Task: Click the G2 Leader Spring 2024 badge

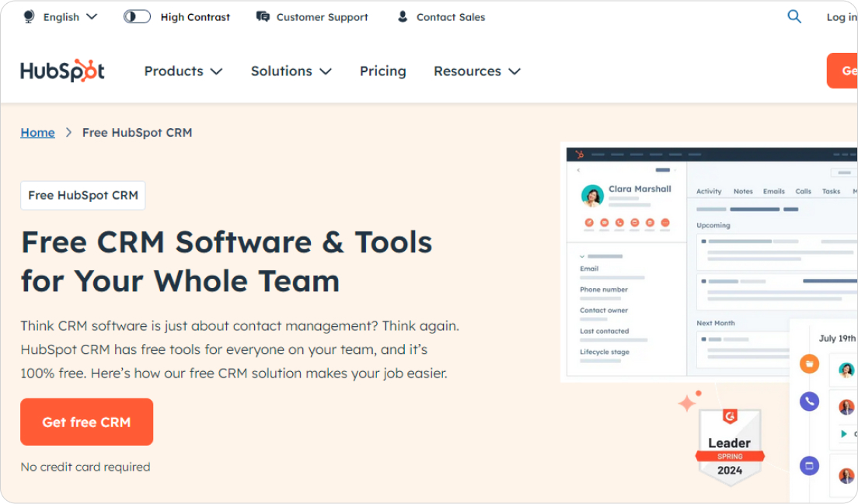Action: point(730,447)
